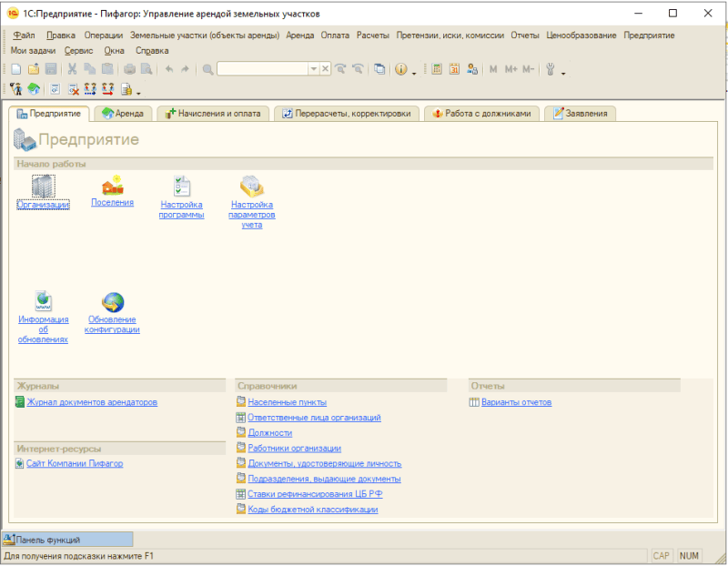The height and width of the screenshot is (566, 728).
Task: Expand the search field dropdown arrow
Action: click(x=314, y=69)
